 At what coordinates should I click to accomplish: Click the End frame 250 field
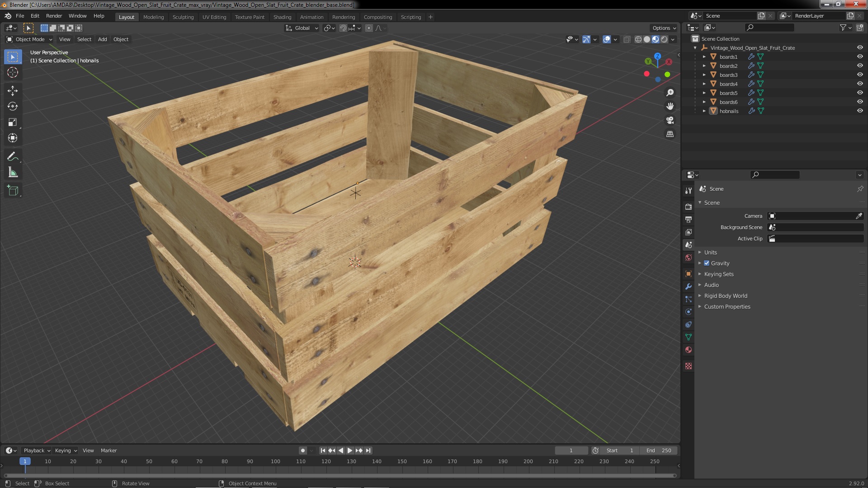(659, 450)
